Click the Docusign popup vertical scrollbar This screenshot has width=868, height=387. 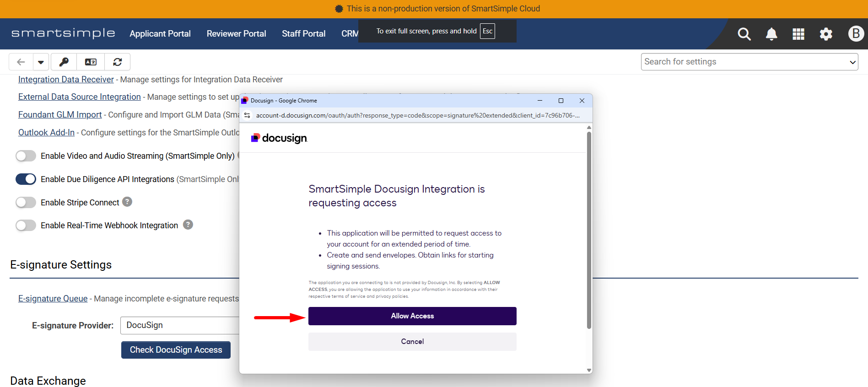pyautogui.click(x=589, y=230)
